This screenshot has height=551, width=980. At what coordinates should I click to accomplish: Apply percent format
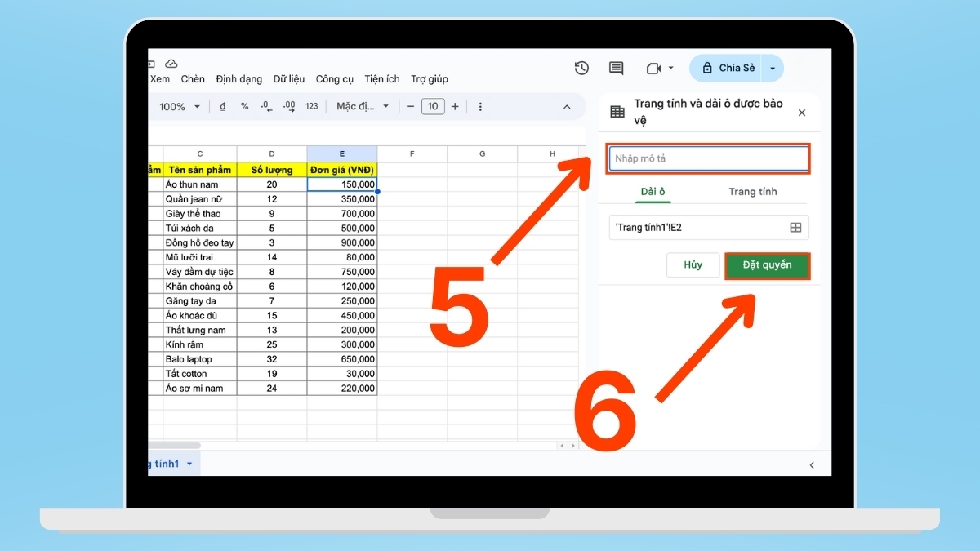point(244,107)
